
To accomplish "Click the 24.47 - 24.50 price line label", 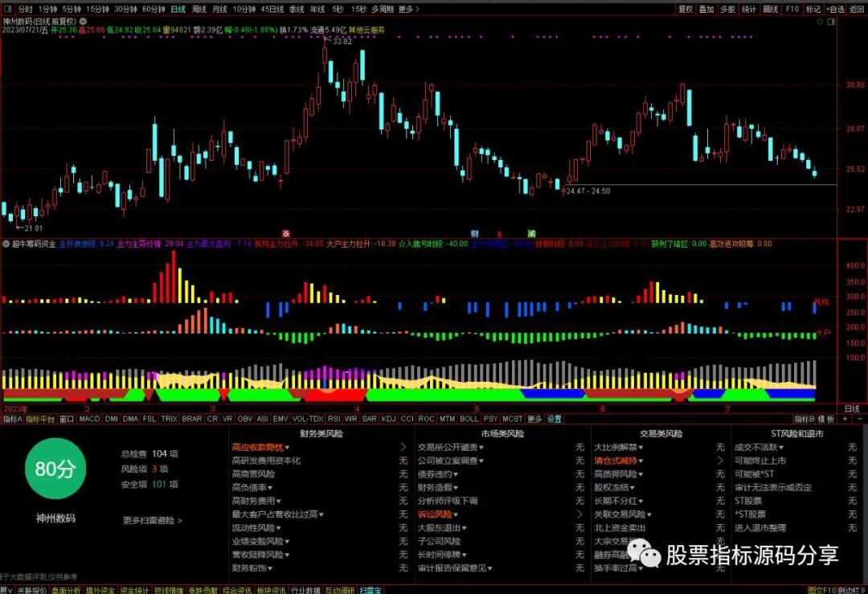I will tap(588, 191).
